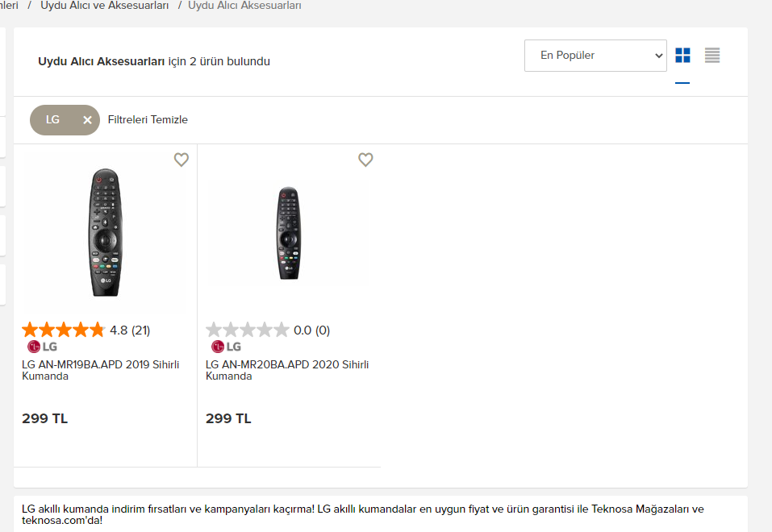Switch to list view layout
Viewport: 772px width, 532px height.
click(x=712, y=56)
